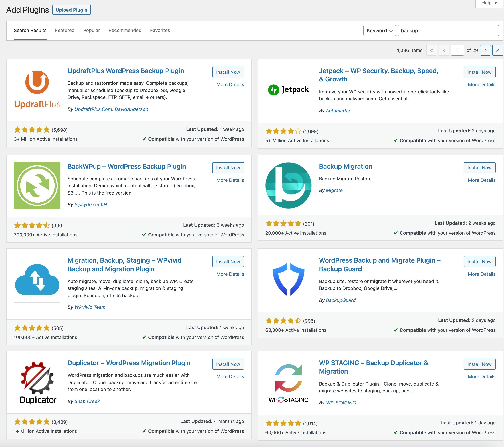The height and width of the screenshot is (447, 504).
Task: Open More Details for Jetpack
Action: click(x=481, y=84)
